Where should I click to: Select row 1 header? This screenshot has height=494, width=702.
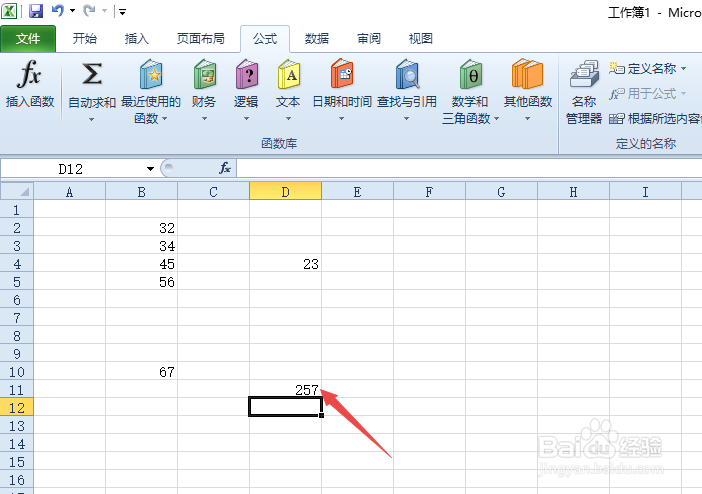[17, 210]
